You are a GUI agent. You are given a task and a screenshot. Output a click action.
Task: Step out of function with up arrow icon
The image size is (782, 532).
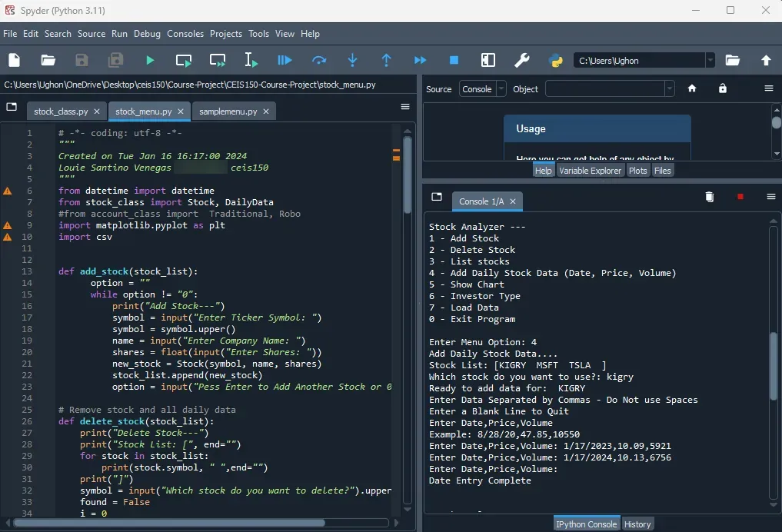click(387, 60)
